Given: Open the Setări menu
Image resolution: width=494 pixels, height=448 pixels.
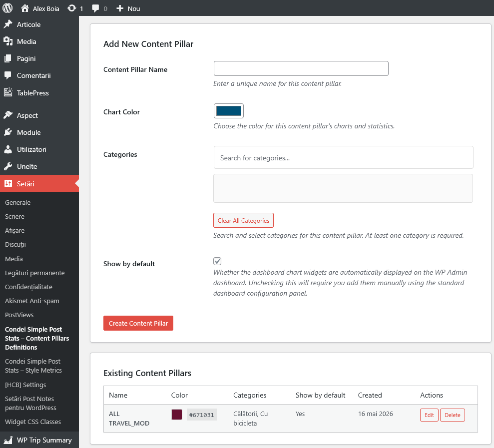Looking at the screenshot, I should pyautogui.click(x=39, y=183).
